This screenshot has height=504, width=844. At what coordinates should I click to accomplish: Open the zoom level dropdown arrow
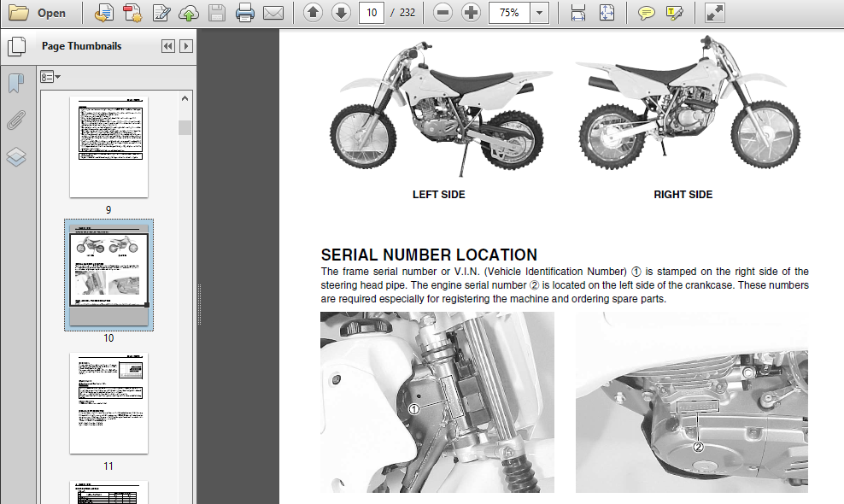point(539,12)
